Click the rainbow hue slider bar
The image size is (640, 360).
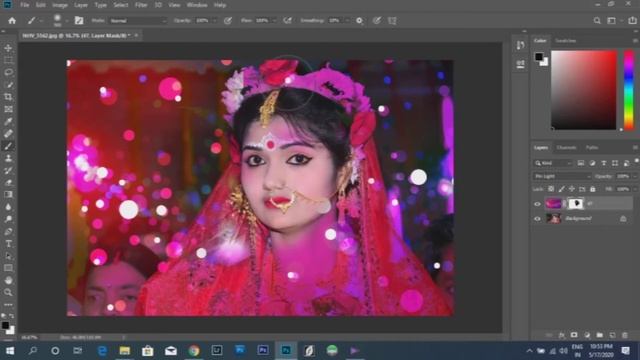(x=629, y=90)
